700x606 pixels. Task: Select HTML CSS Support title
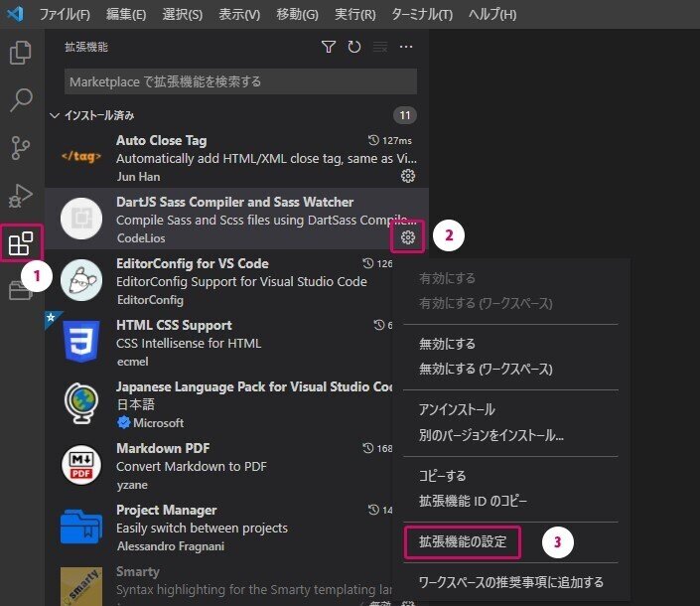(174, 325)
